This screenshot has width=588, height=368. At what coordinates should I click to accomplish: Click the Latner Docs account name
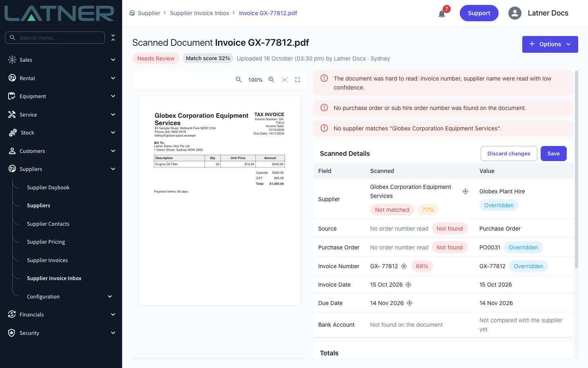pos(548,13)
